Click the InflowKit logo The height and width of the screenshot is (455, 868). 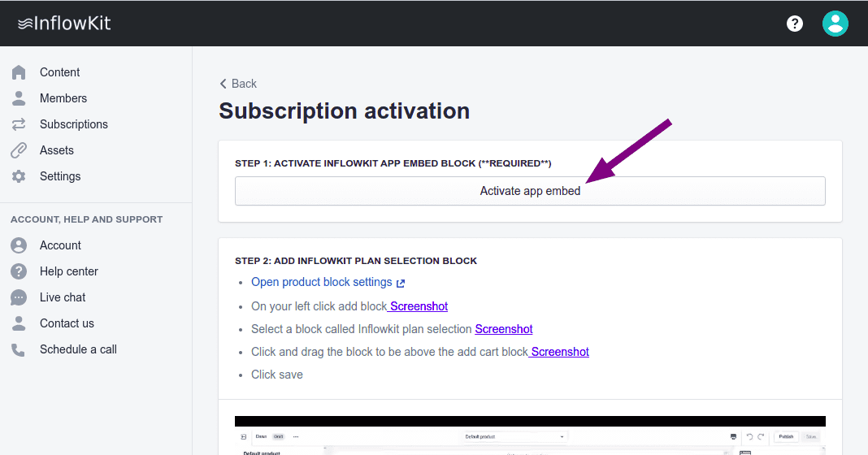click(64, 24)
